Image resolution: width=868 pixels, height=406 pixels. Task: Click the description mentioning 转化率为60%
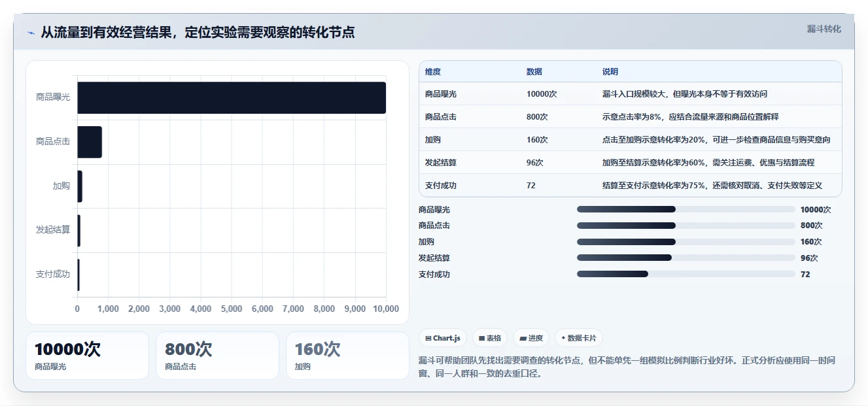click(x=708, y=163)
